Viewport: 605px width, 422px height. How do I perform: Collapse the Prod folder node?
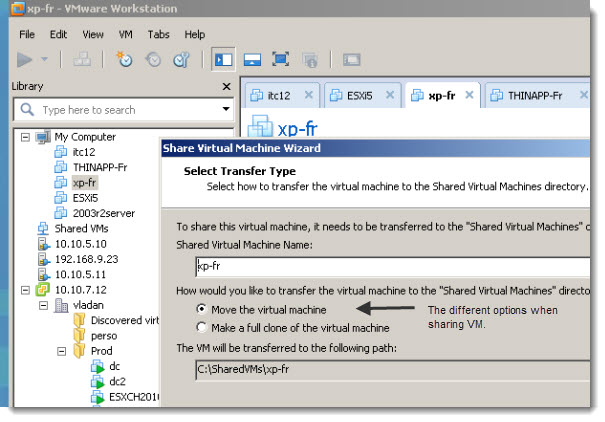click(62, 351)
